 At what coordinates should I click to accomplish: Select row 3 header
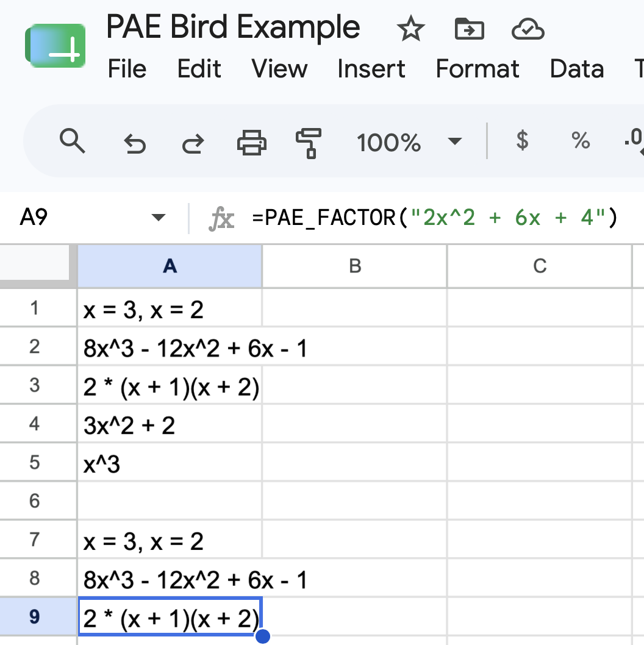[38, 385]
